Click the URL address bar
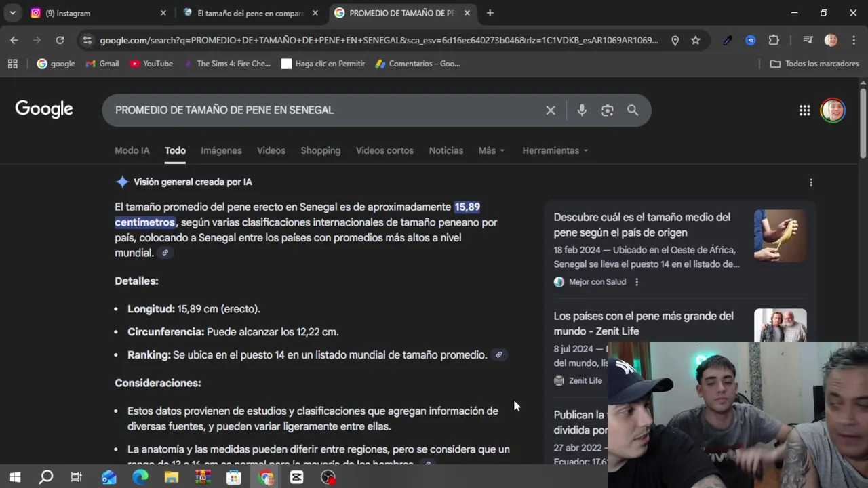 pos(378,40)
